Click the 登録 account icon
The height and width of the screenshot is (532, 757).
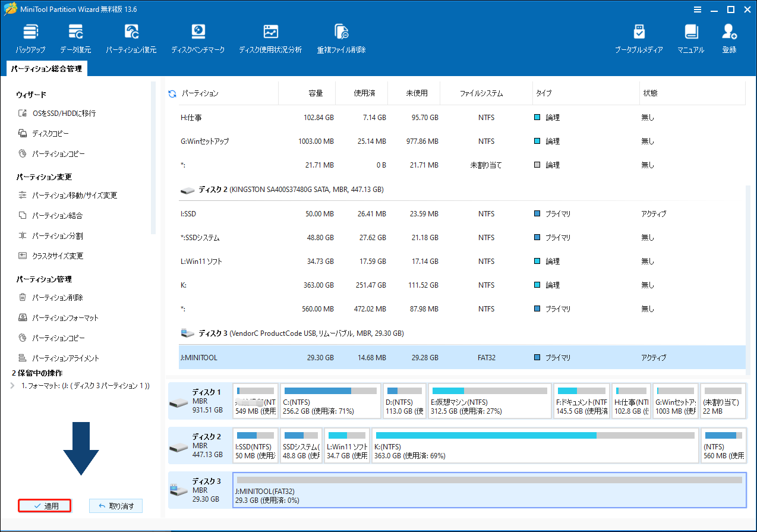729,39
